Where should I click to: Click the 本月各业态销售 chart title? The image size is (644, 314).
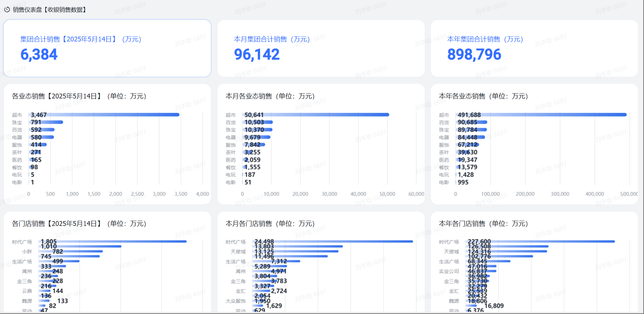[x=270, y=96]
